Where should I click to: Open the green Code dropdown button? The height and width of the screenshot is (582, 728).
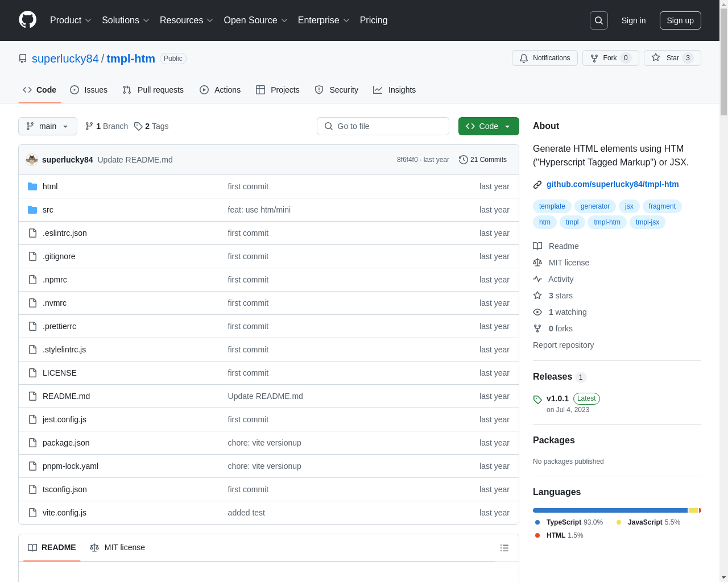tap(489, 126)
